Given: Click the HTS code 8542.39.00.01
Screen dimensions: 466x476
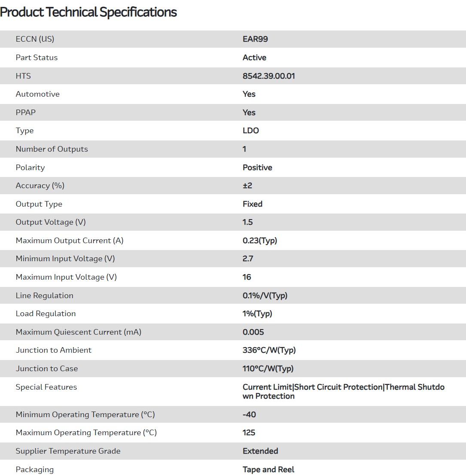Looking at the screenshot, I should point(268,76).
